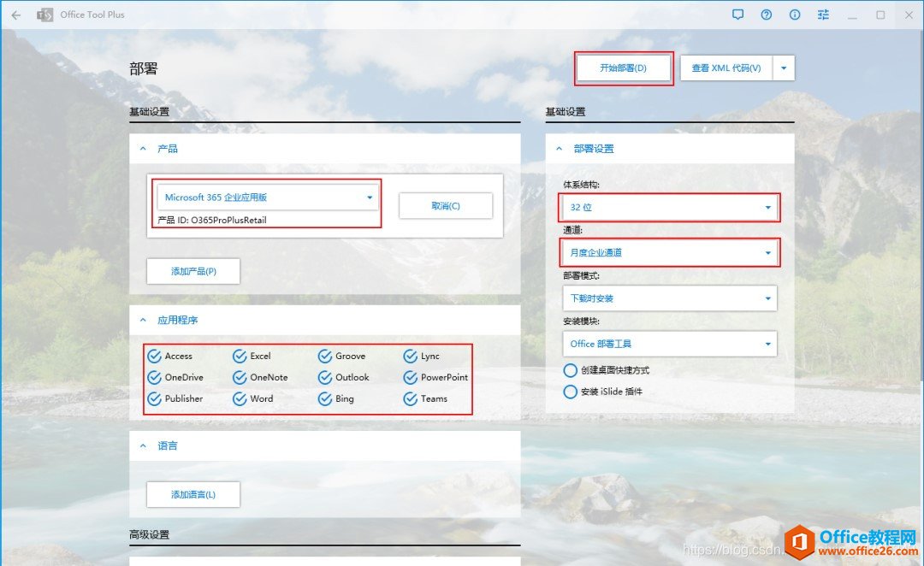
Task: Open the about info icon
Action: coord(795,15)
